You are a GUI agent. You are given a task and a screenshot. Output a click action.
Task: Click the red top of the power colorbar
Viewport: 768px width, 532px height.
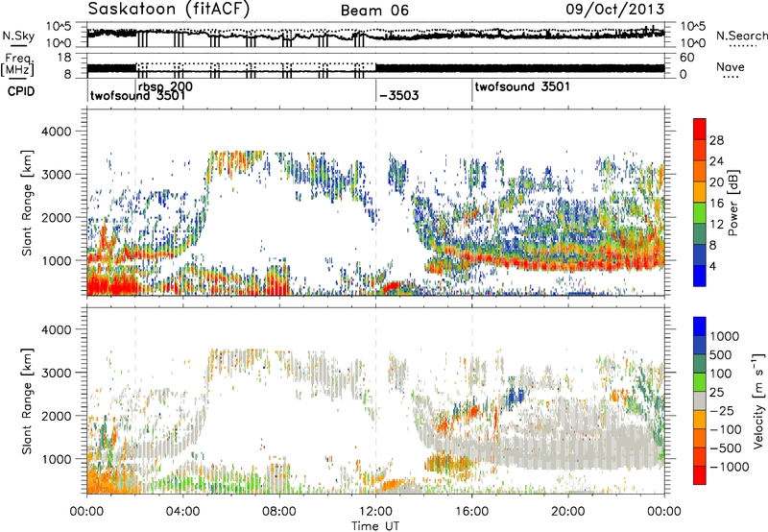pyautogui.click(x=700, y=127)
